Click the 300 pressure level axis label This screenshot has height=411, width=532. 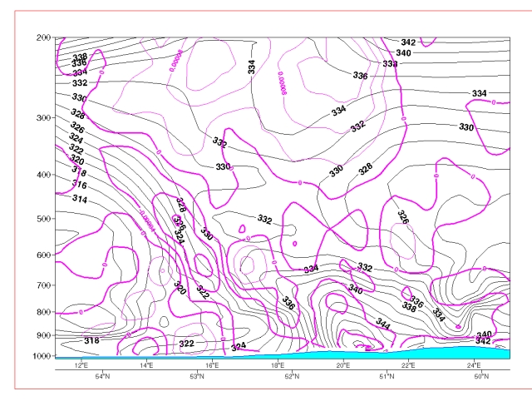tap(43, 118)
